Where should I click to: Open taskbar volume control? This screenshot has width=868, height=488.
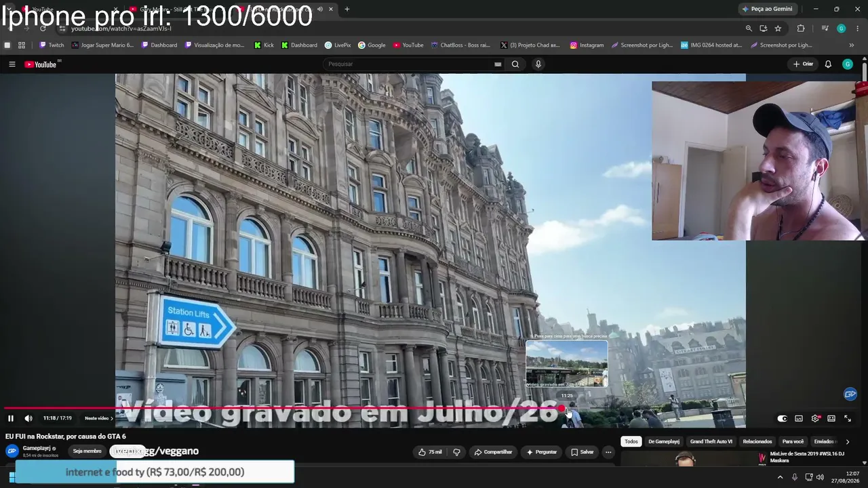(820, 477)
